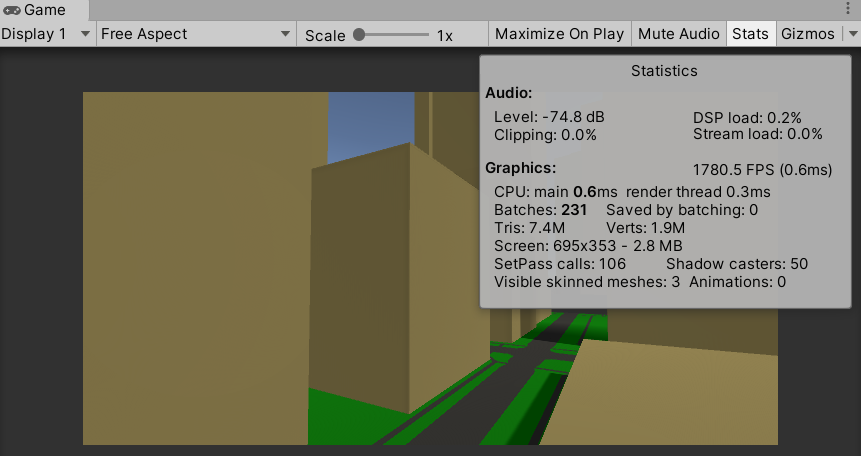861x456 pixels.
Task: Click the Tris: 7.4M value
Action: pos(529,228)
